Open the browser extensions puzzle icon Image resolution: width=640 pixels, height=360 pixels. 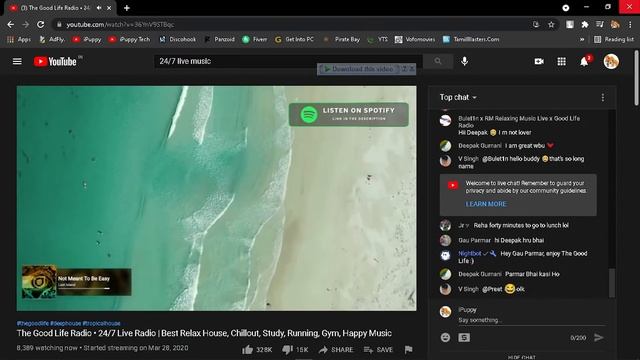coord(584,24)
